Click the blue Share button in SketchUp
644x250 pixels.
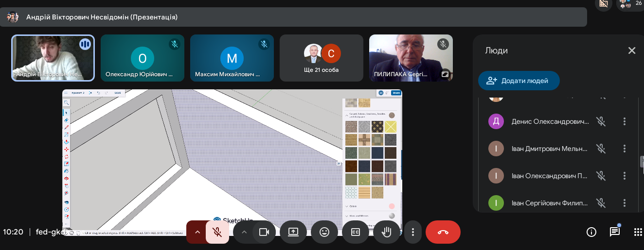coord(396,93)
